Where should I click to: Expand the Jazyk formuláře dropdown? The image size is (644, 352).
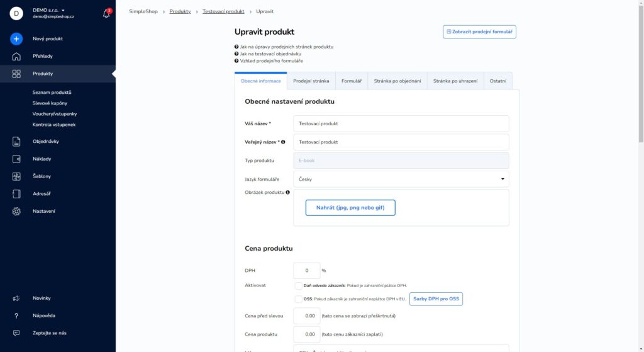tap(401, 179)
